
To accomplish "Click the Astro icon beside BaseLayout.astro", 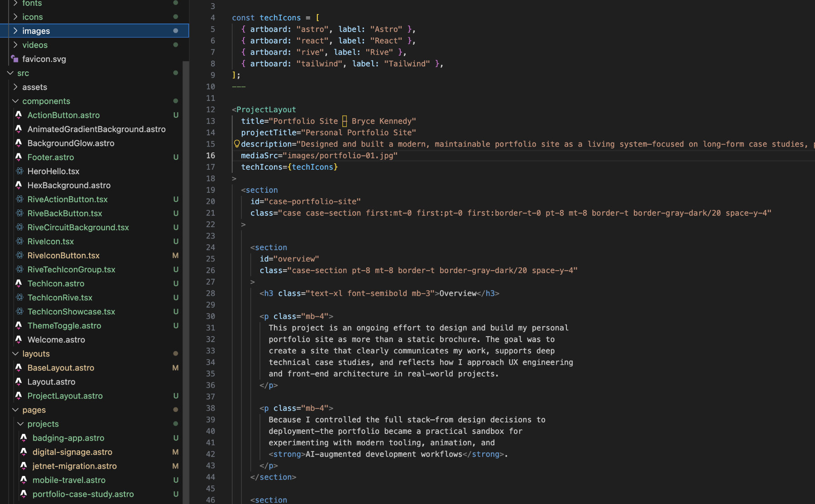I will point(19,368).
